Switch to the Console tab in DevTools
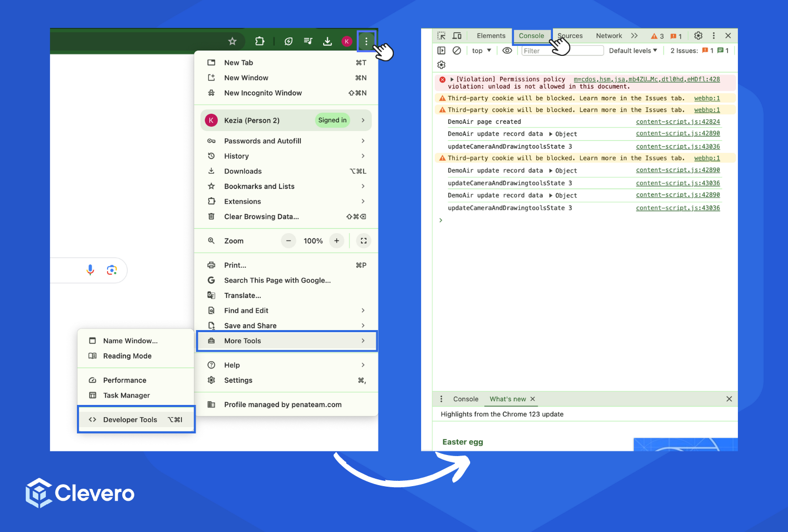The image size is (788, 532). click(x=531, y=36)
